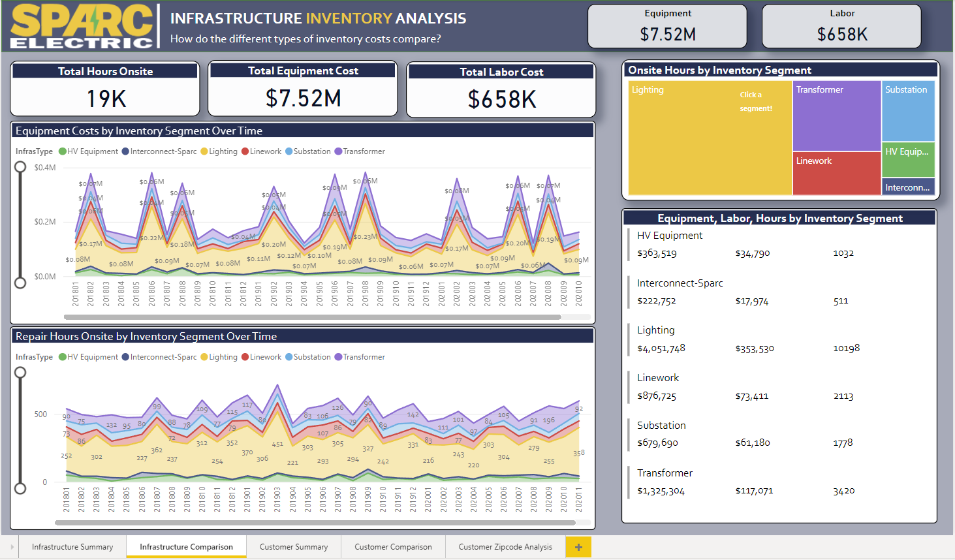Click the Equipment $7.52M header button

(x=667, y=26)
